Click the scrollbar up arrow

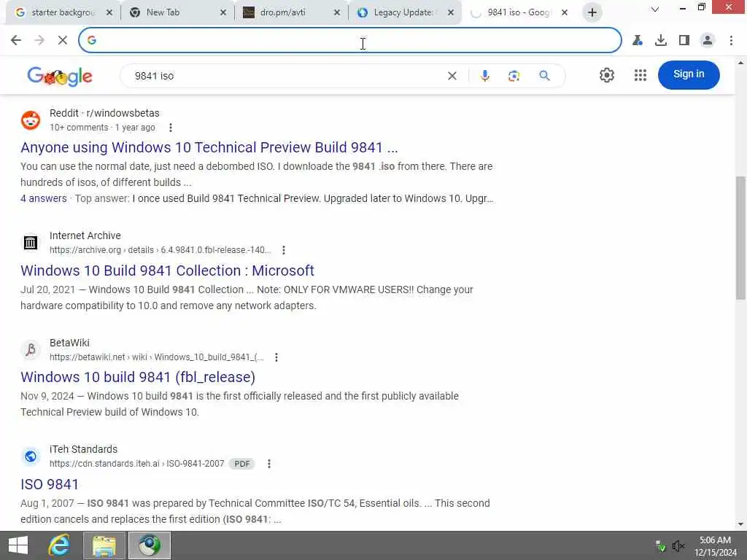(x=740, y=63)
